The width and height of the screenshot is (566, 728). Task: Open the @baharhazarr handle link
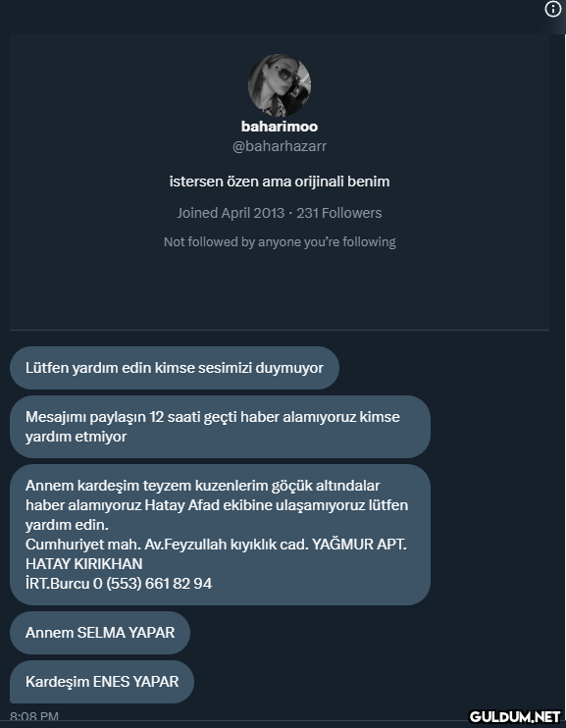280,146
